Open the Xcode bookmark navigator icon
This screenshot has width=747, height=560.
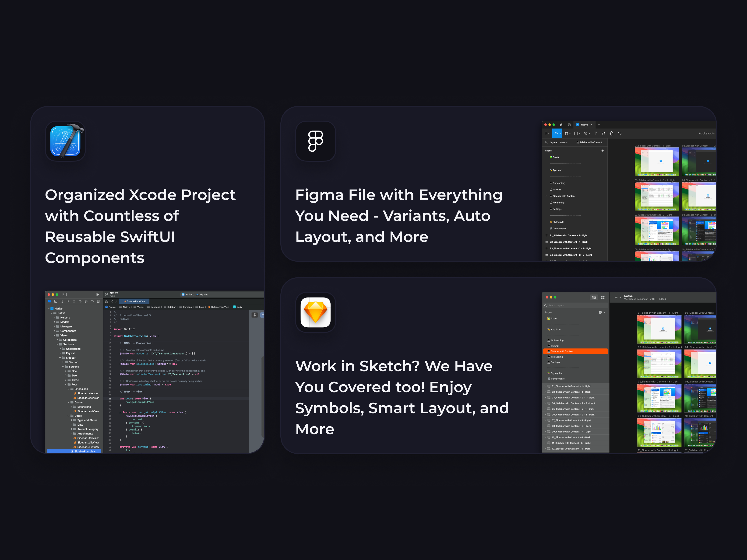(x=62, y=301)
